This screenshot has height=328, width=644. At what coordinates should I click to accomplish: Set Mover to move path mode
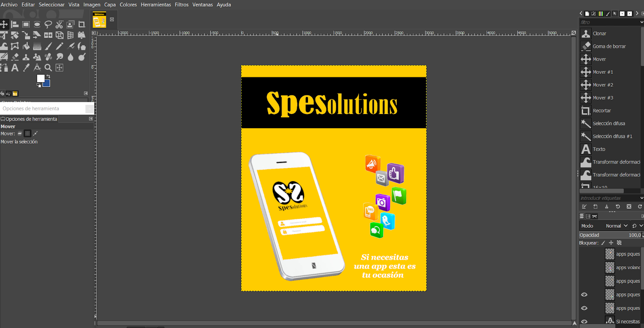click(35, 133)
